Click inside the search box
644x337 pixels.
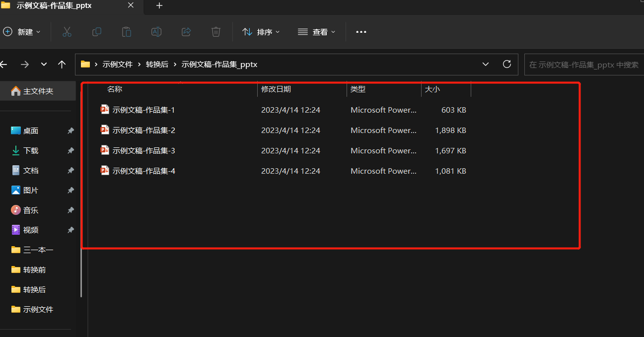pyautogui.click(x=583, y=64)
